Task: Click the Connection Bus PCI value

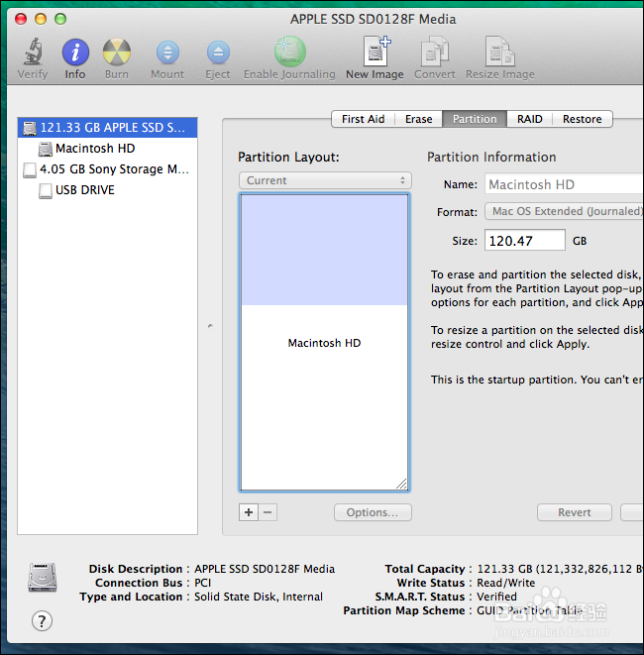Action: click(x=202, y=583)
